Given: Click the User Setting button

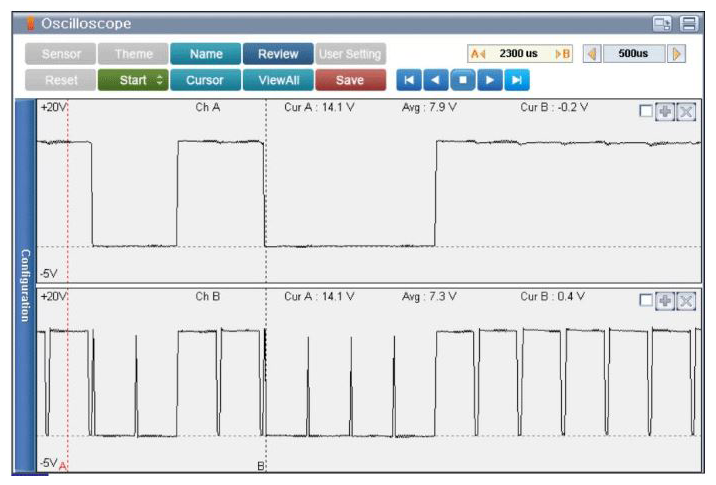Looking at the screenshot, I should coord(350,54).
